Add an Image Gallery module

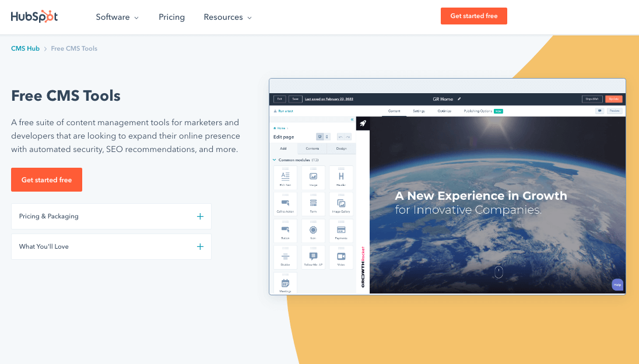coord(341,204)
